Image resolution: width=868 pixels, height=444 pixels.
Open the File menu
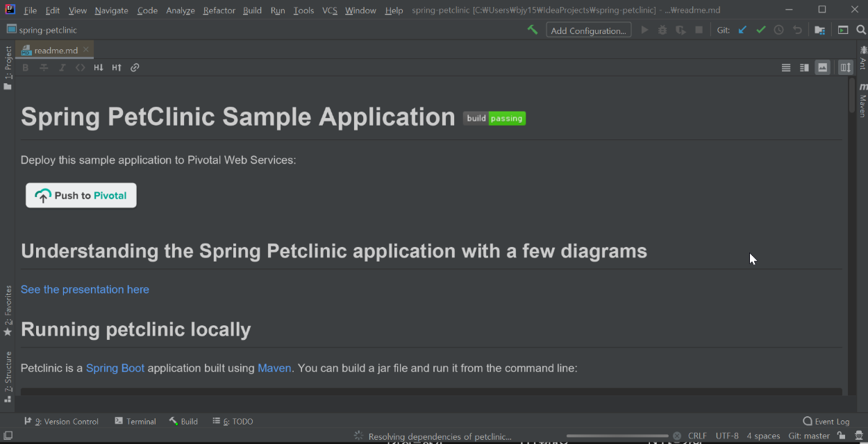coord(31,10)
